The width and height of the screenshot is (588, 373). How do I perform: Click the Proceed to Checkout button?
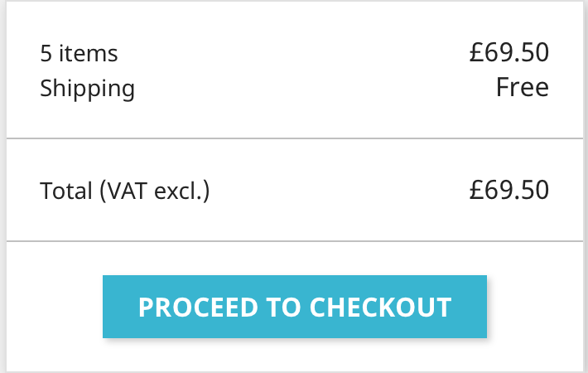(294, 307)
